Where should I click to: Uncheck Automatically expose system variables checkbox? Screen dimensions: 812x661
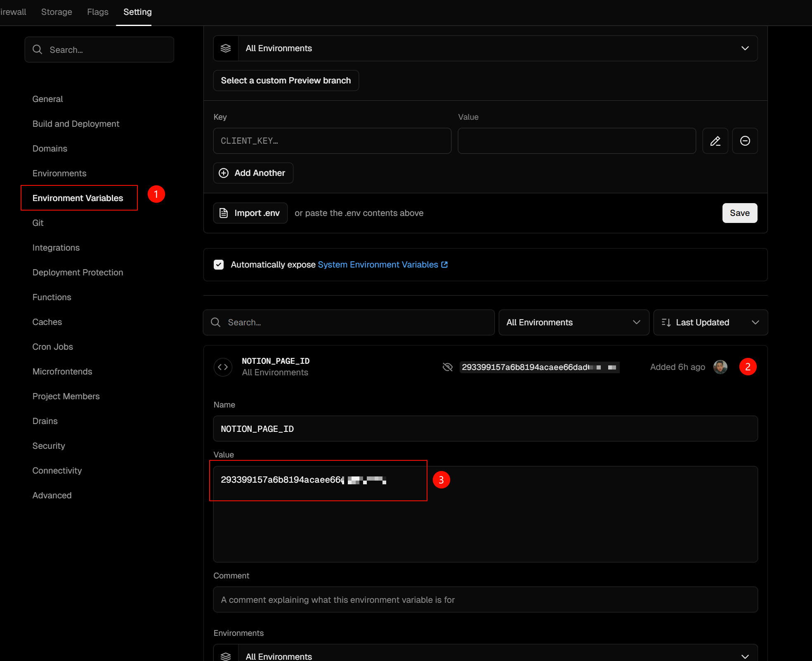pyautogui.click(x=219, y=265)
